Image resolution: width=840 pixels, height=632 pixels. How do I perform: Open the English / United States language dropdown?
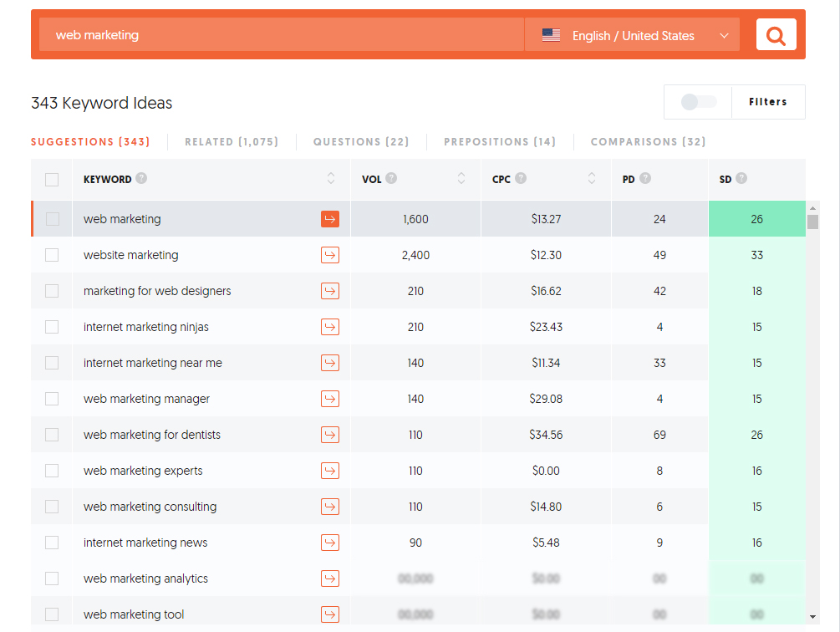633,36
